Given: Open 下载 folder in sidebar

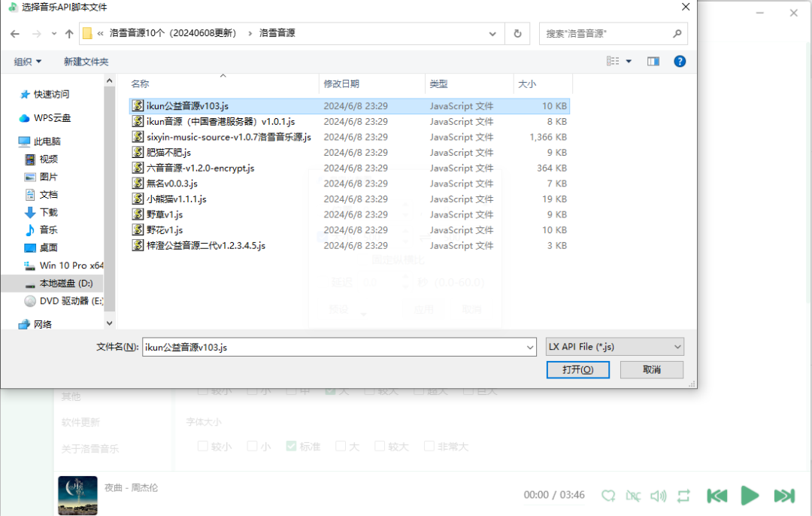Looking at the screenshot, I should pyautogui.click(x=41, y=212).
